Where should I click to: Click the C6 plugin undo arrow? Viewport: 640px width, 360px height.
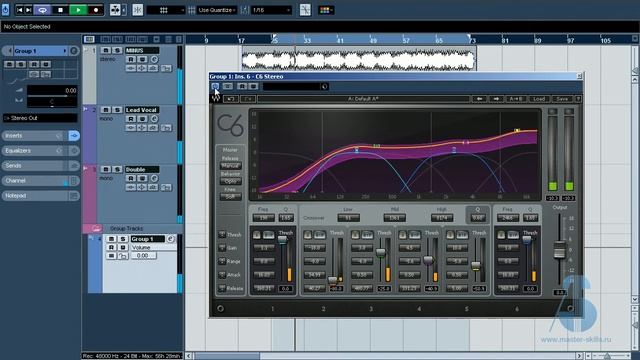[x=231, y=99]
